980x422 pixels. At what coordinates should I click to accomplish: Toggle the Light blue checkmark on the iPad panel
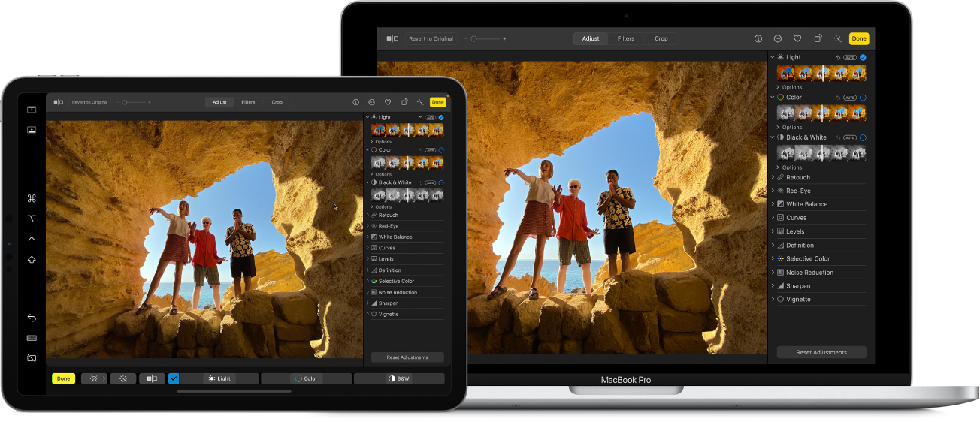click(441, 118)
